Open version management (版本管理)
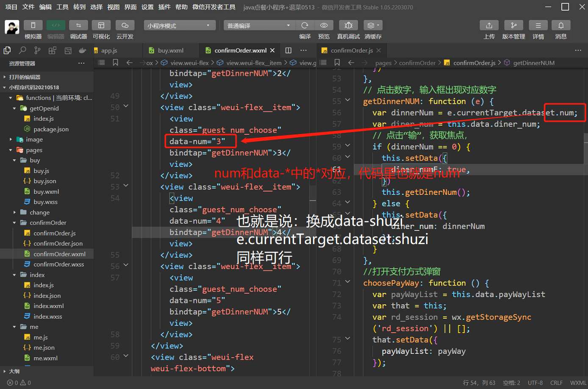This screenshot has width=588, height=389. point(514,25)
